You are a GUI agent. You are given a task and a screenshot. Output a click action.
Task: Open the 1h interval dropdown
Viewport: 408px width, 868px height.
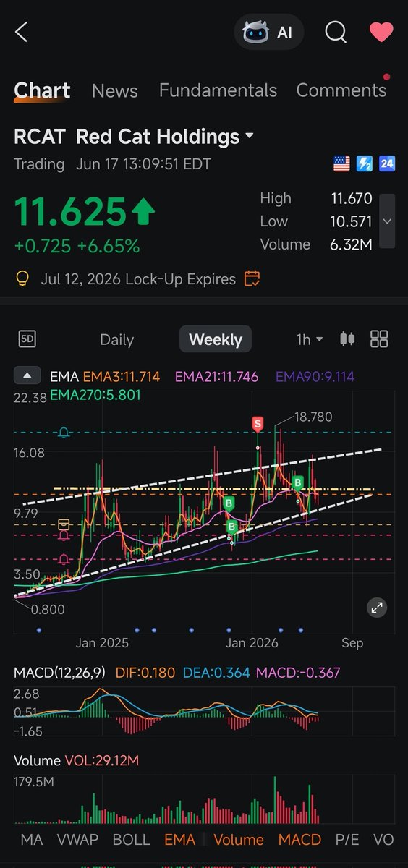[x=310, y=339]
